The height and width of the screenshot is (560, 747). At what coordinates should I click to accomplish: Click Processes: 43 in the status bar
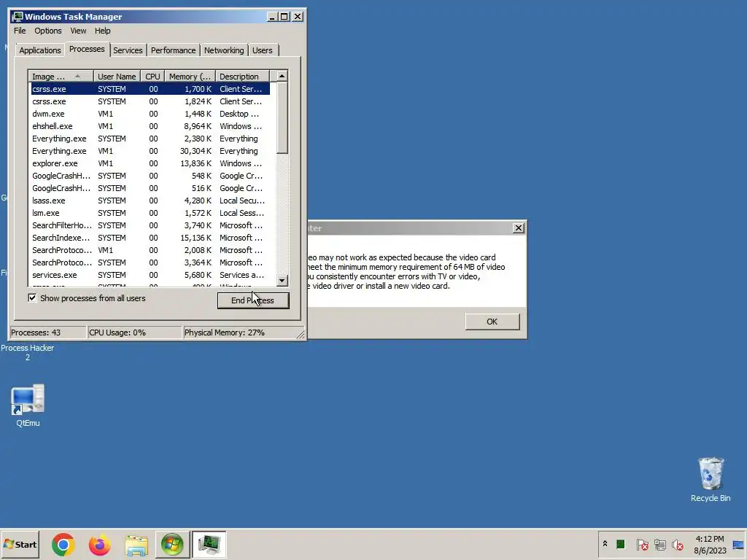tap(47, 332)
